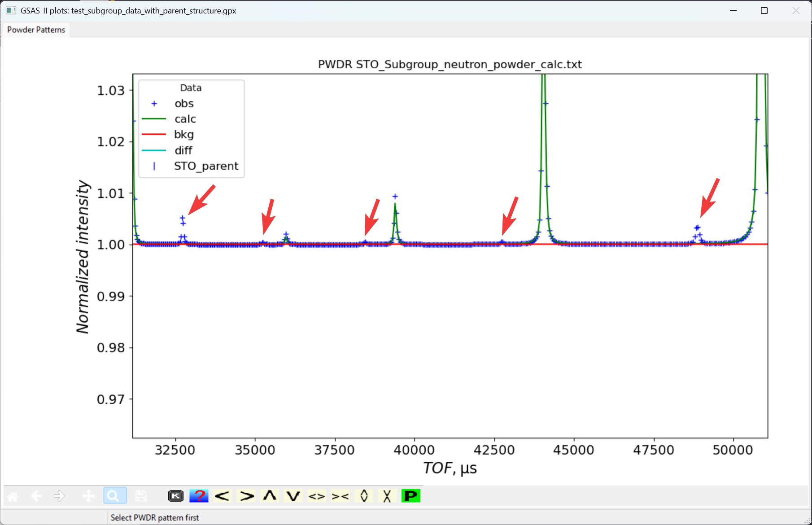812x525 pixels.
Task: Go forward to the next plot view
Action: pyautogui.click(x=59, y=496)
